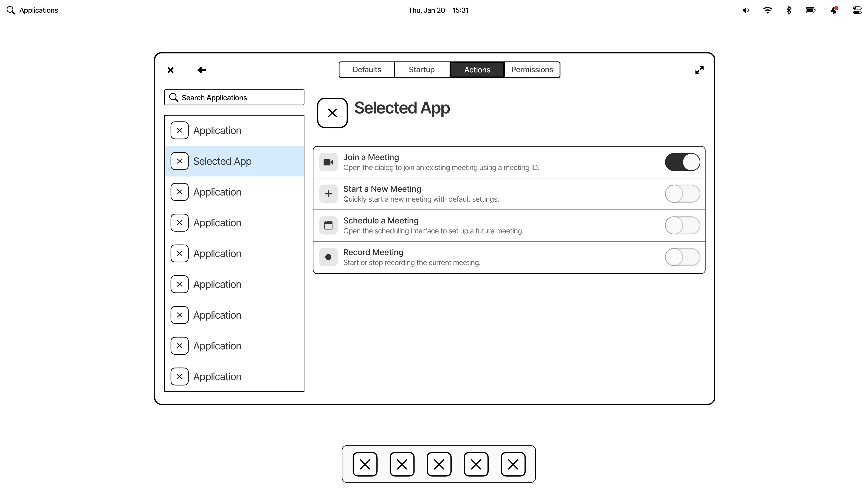Click the video camera icon for Join a Meeting
Viewport: 868px width, 489px height.
pos(328,162)
